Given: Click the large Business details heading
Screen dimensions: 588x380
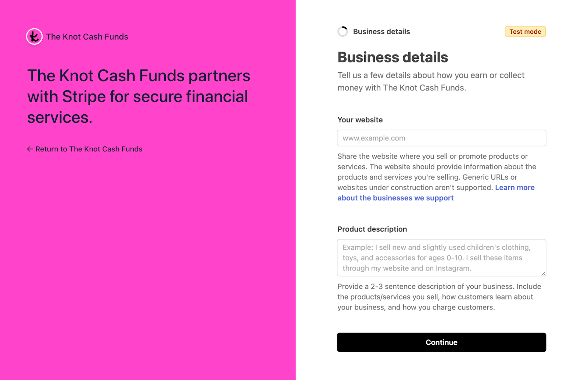Looking at the screenshot, I should [392, 57].
